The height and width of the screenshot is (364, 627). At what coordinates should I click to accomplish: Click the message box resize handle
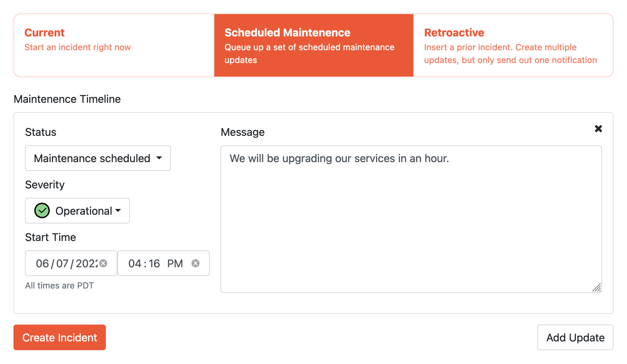[x=597, y=287]
